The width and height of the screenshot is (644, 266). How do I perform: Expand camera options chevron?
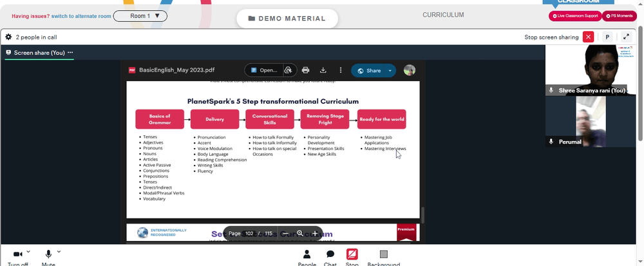(x=28, y=252)
